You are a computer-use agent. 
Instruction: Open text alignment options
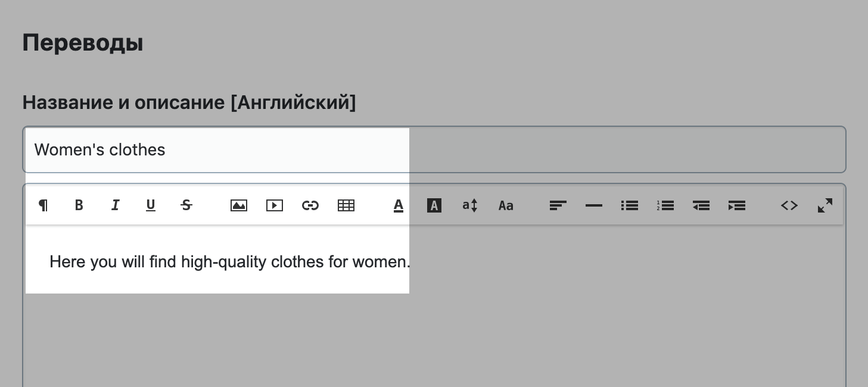[x=558, y=205]
